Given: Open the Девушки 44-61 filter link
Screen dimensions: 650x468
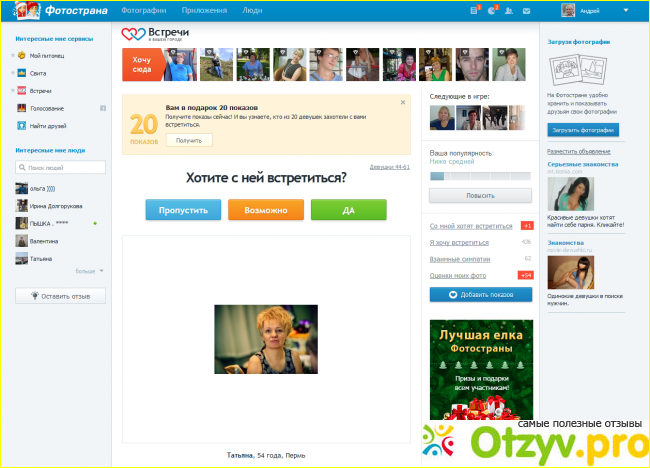Looking at the screenshot, I should click(389, 167).
